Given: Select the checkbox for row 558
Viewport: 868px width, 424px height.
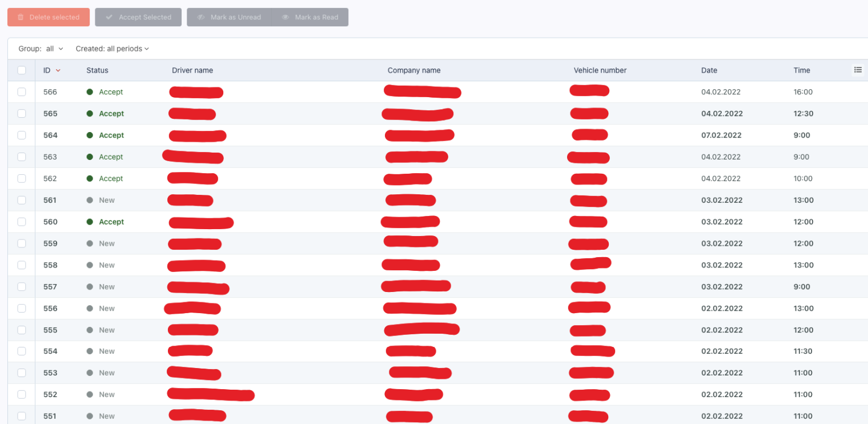Looking at the screenshot, I should tap(22, 265).
